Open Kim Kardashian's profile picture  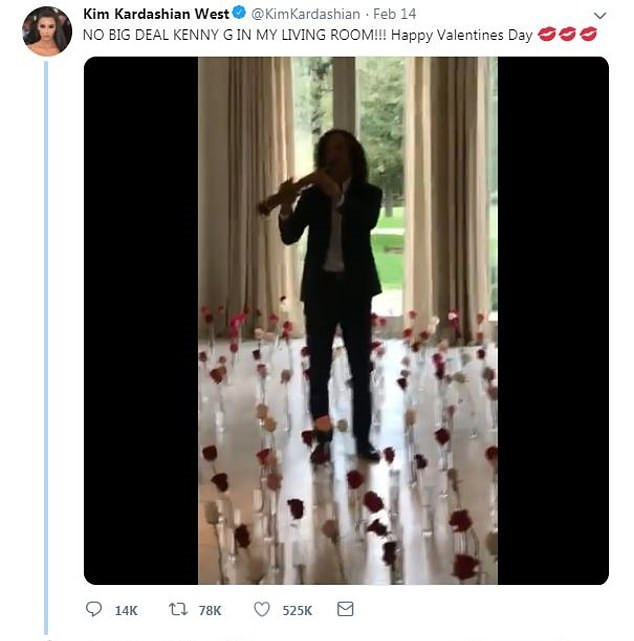point(47,31)
